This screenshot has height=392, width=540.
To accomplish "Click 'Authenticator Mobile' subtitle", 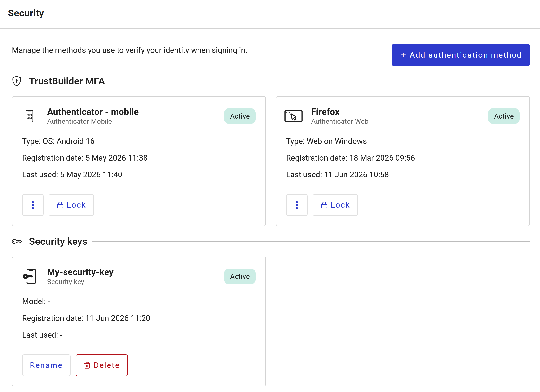I will coord(79,122).
